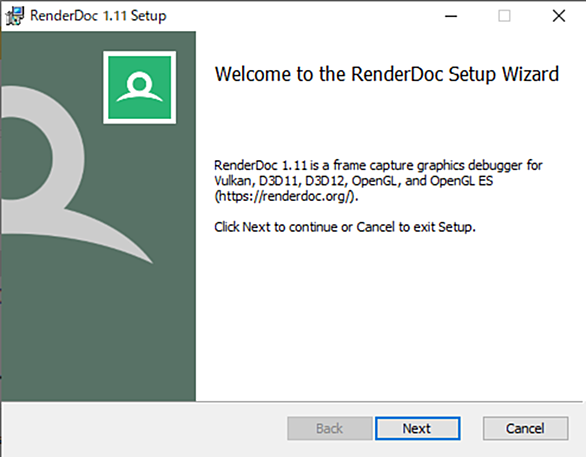
Task: Click the 'Vulkan, D3D11, D3D12' text line
Action: [354, 181]
